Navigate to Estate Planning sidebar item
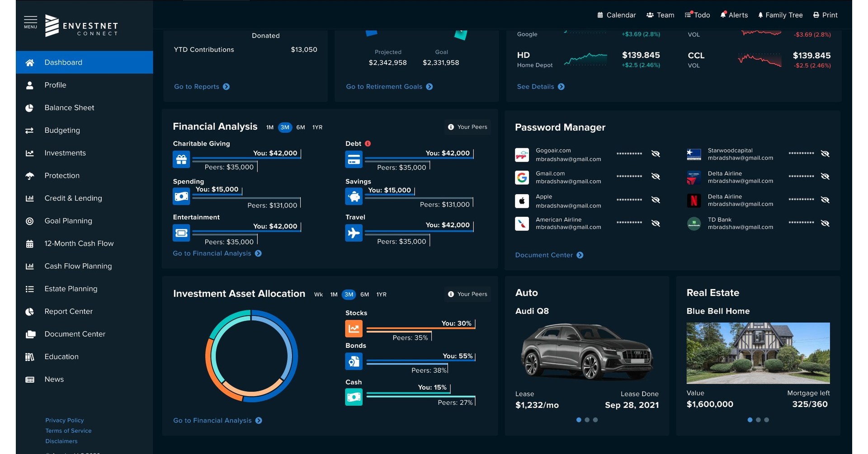The width and height of the screenshot is (868, 454). pyautogui.click(x=71, y=289)
